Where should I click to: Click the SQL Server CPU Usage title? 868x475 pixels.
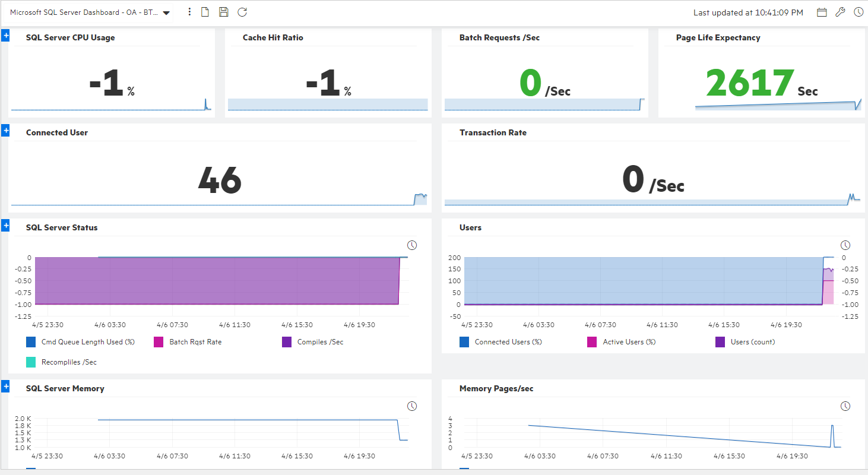click(71, 37)
